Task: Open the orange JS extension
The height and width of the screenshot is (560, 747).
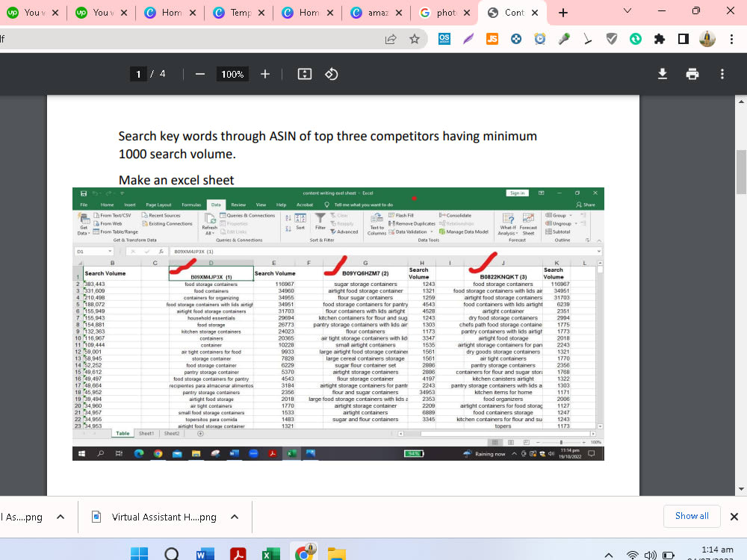Action: (492, 39)
